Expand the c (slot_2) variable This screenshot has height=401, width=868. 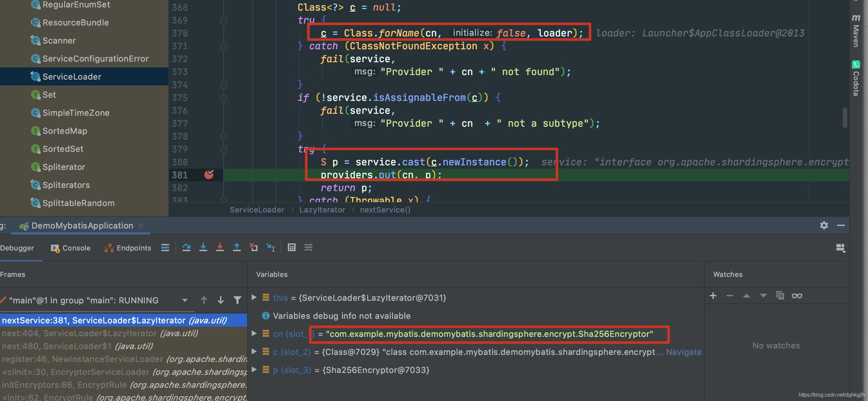click(254, 351)
